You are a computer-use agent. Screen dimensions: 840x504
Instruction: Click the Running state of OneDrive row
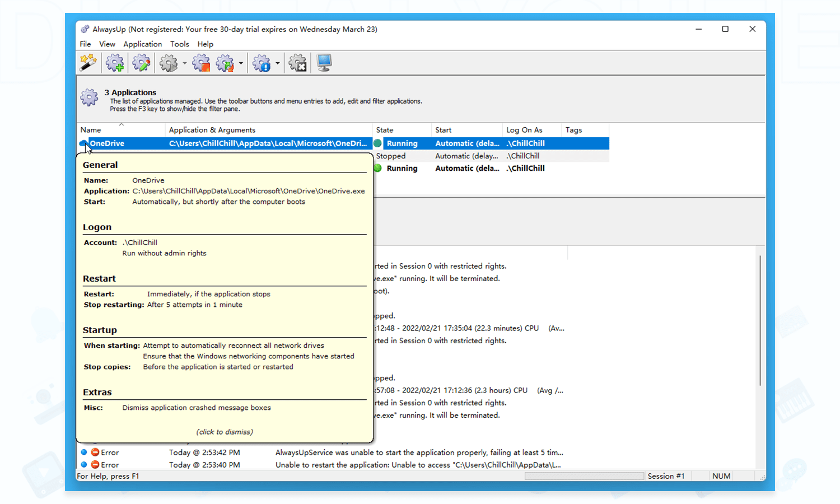[402, 143]
